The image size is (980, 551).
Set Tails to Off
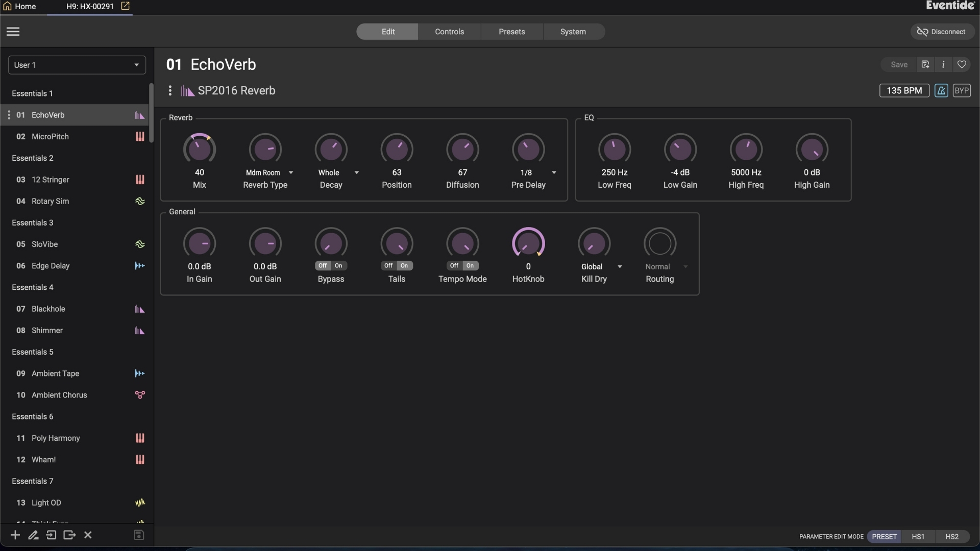pyautogui.click(x=388, y=266)
